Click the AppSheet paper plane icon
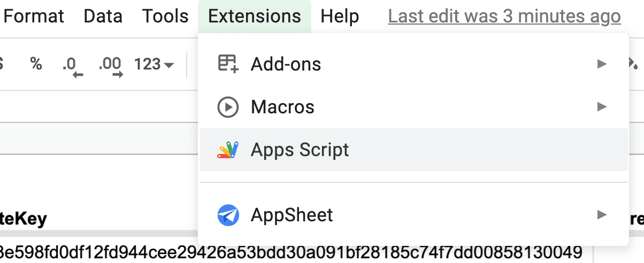Image resolution: width=644 pixels, height=263 pixels. tap(228, 215)
